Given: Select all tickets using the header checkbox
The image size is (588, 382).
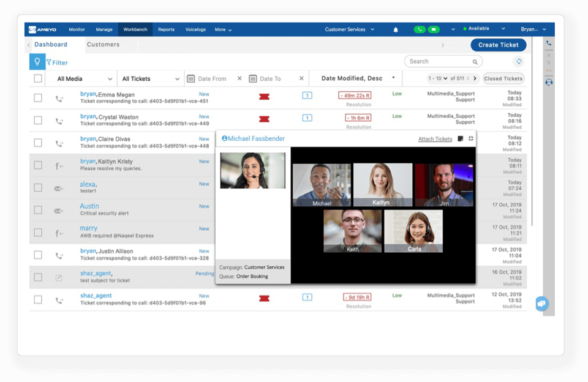Looking at the screenshot, I should click(x=38, y=78).
